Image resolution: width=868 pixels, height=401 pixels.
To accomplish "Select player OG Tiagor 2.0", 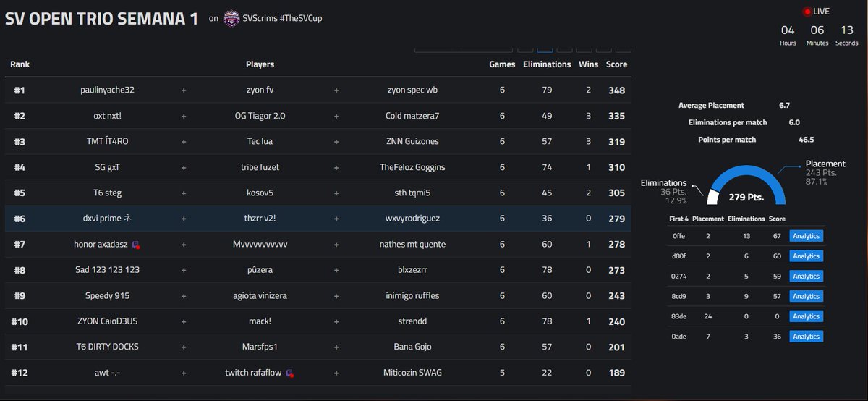I will pos(260,116).
